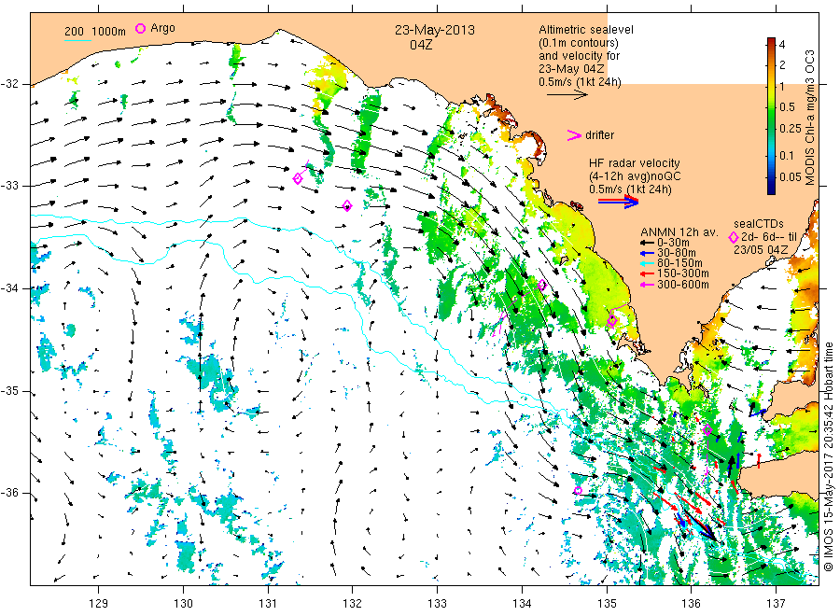Image resolution: width=840 pixels, height=616 pixels.
Task: Click the MODIS chlorophyll color bar
Action: 771,116
